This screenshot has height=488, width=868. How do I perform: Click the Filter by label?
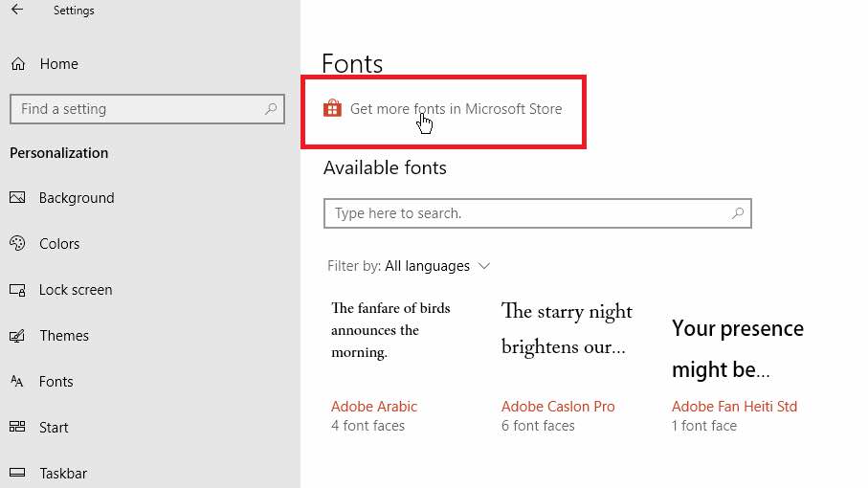pos(354,266)
